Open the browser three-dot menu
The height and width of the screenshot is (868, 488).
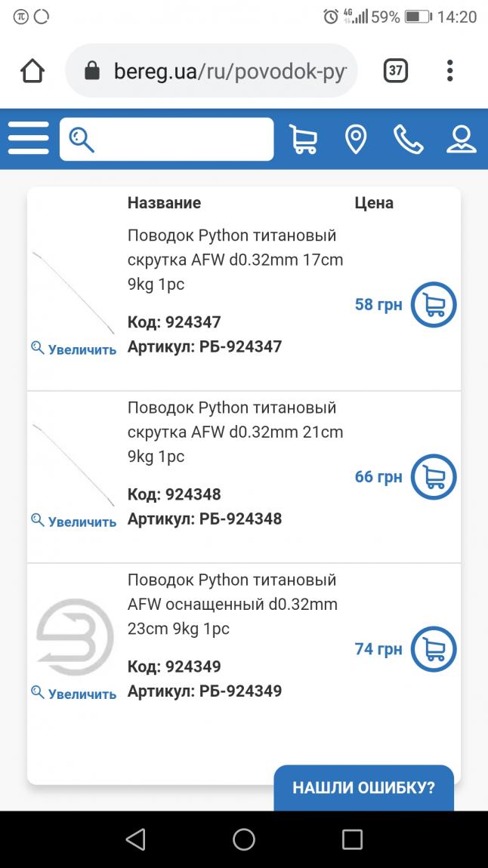click(x=449, y=71)
